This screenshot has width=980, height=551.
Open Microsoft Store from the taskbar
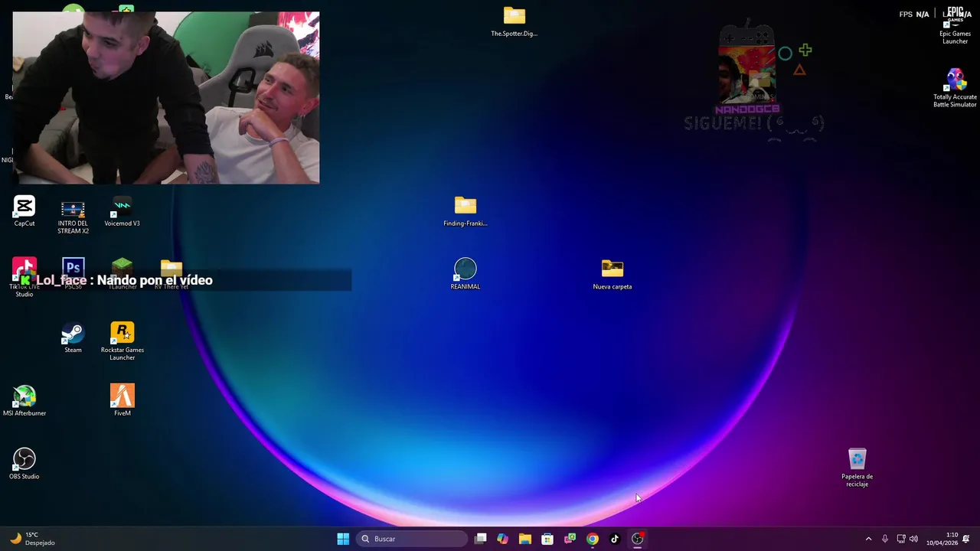pyautogui.click(x=547, y=539)
